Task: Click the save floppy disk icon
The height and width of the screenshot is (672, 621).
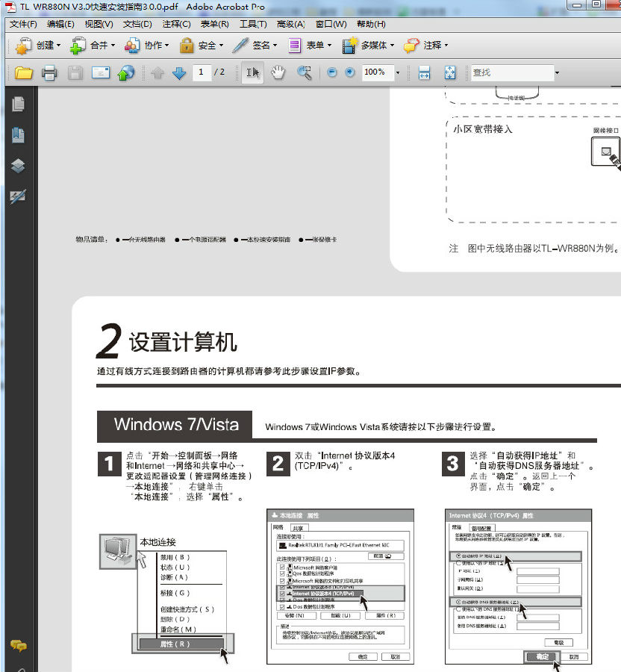Action: (x=75, y=72)
